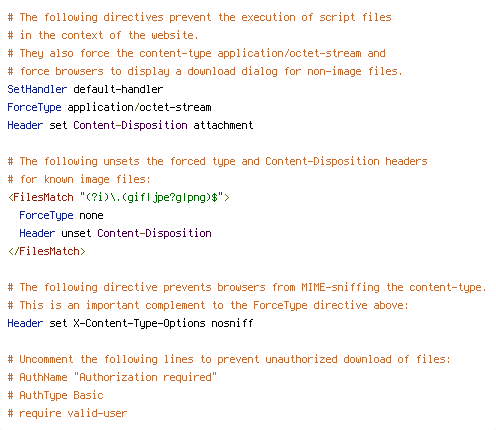Click ForceType inside the FilesMatch block

[46, 216]
